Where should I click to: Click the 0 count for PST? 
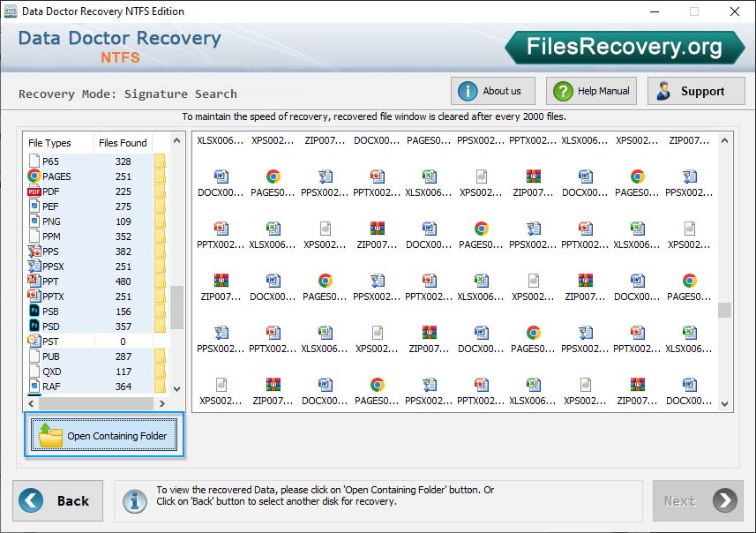pyautogui.click(x=123, y=341)
